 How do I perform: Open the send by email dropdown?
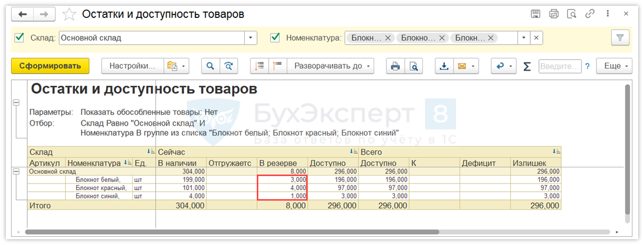[474, 66]
